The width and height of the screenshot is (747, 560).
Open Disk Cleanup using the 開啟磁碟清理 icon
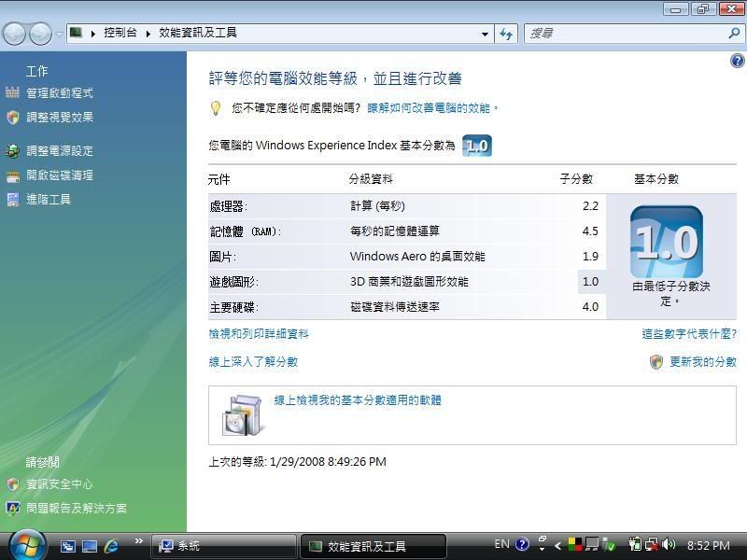12,175
